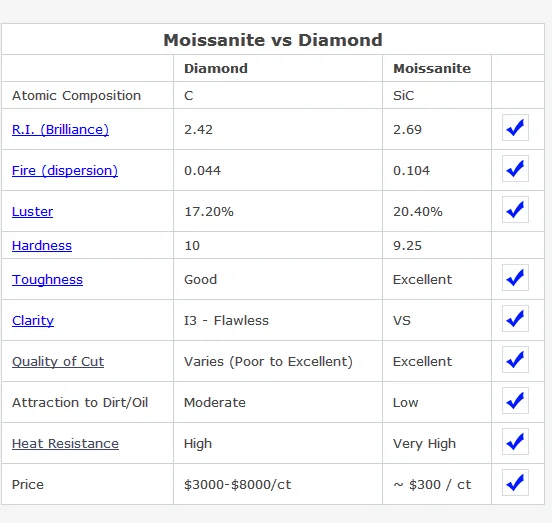The height and width of the screenshot is (523, 552).
Task: Click the checkmark in the Fire dispersion row
Action: tap(515, 169)
